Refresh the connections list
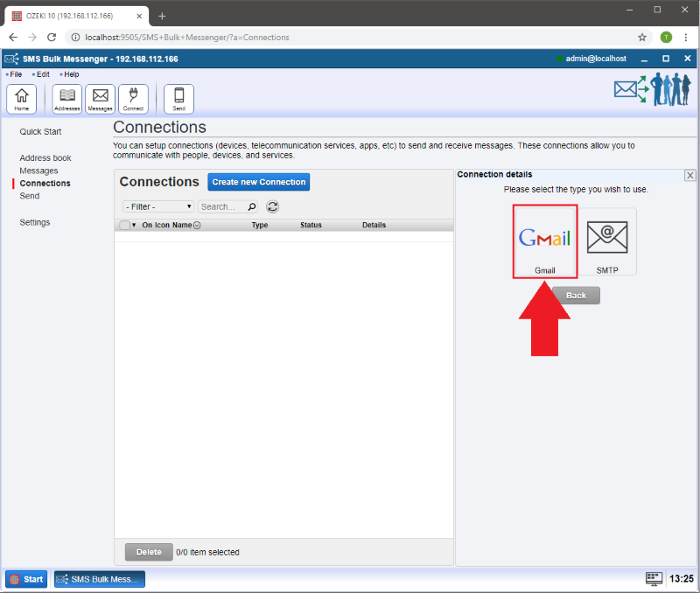Viewport: 700px width, 593px height. point(272,206)
